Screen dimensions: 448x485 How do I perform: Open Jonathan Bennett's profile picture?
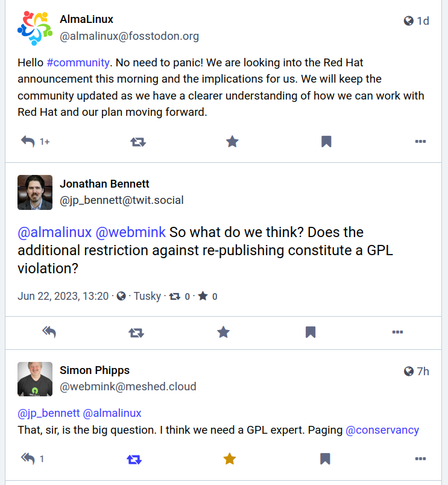pos(35,192)
